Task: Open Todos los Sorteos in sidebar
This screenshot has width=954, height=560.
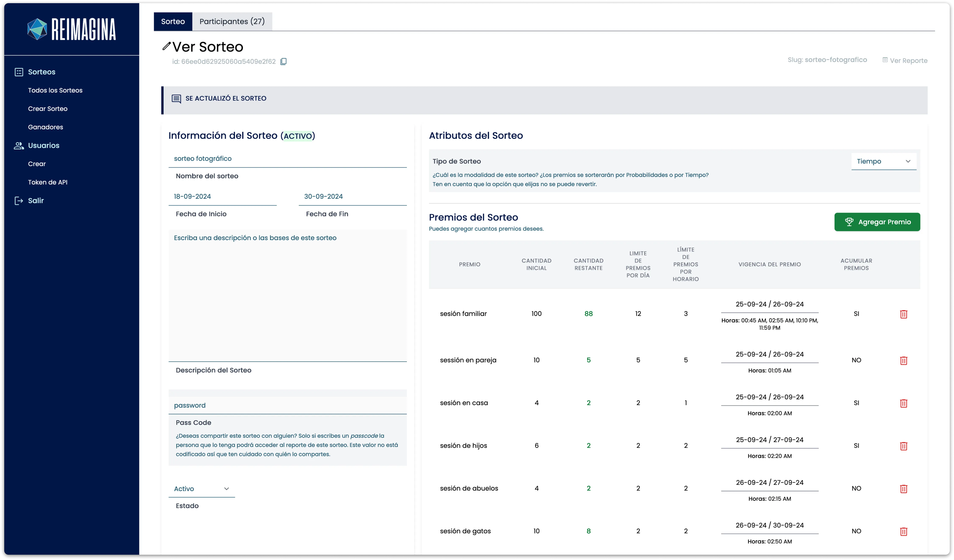Action: (55, 90)
